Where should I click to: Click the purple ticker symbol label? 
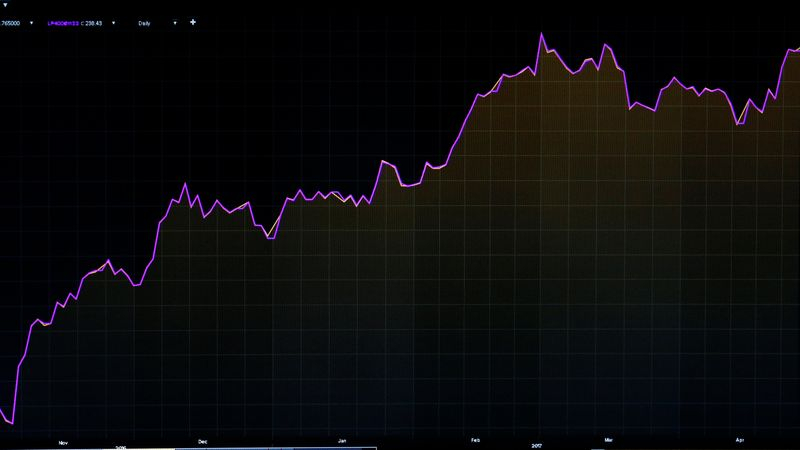62,22
